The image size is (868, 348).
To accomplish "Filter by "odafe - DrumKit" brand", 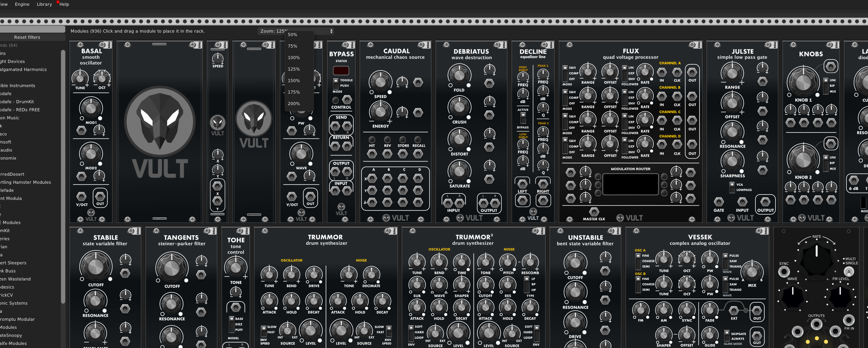I will 17,102.
